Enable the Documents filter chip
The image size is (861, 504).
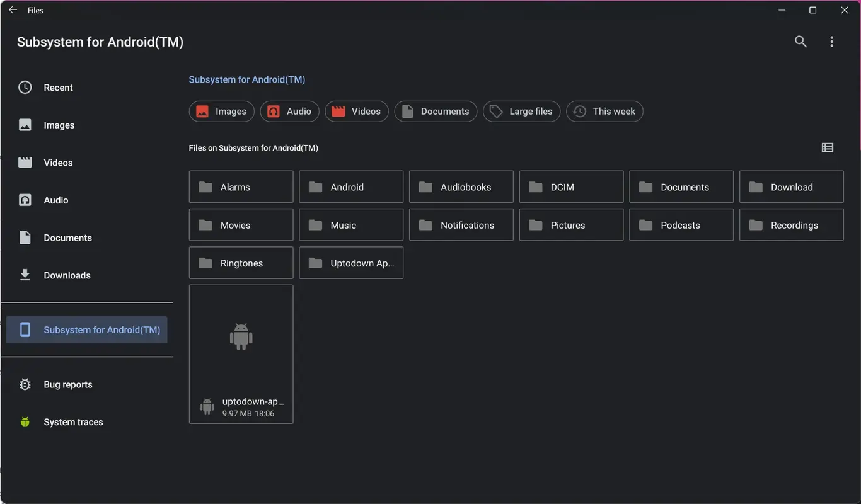[x=436, y=111]
